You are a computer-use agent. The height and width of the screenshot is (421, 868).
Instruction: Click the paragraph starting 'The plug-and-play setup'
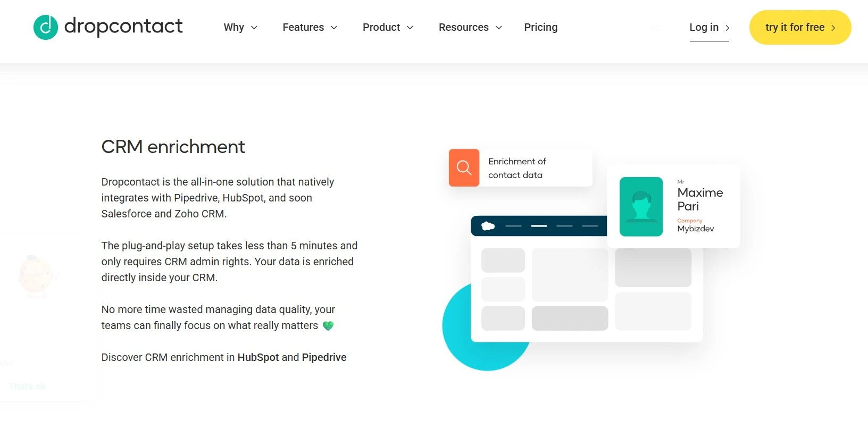(229, 262)
